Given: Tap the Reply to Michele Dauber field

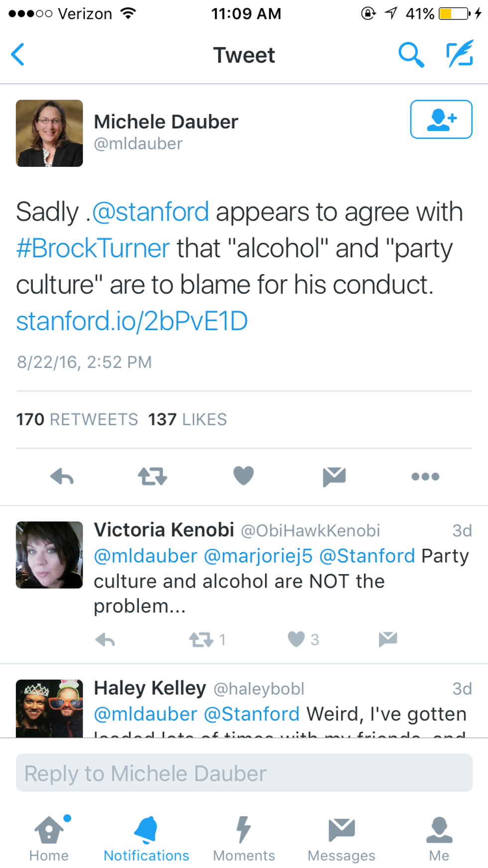Looking at the screenshot, I should click(244, 773).
